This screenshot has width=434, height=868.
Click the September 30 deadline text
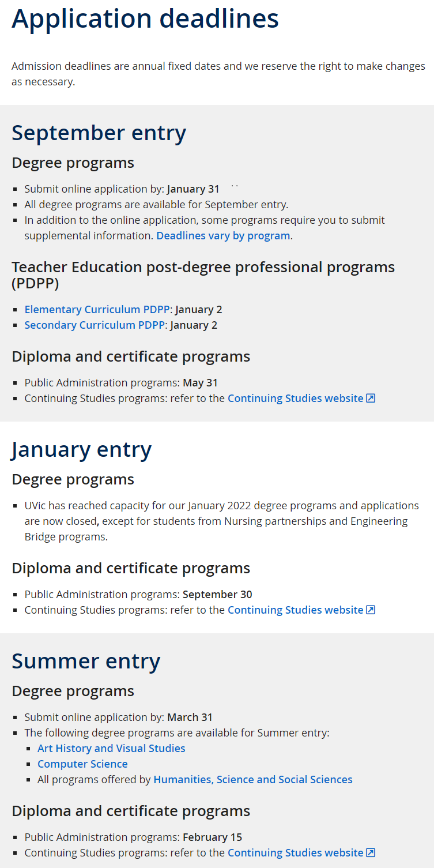(217, 594)
